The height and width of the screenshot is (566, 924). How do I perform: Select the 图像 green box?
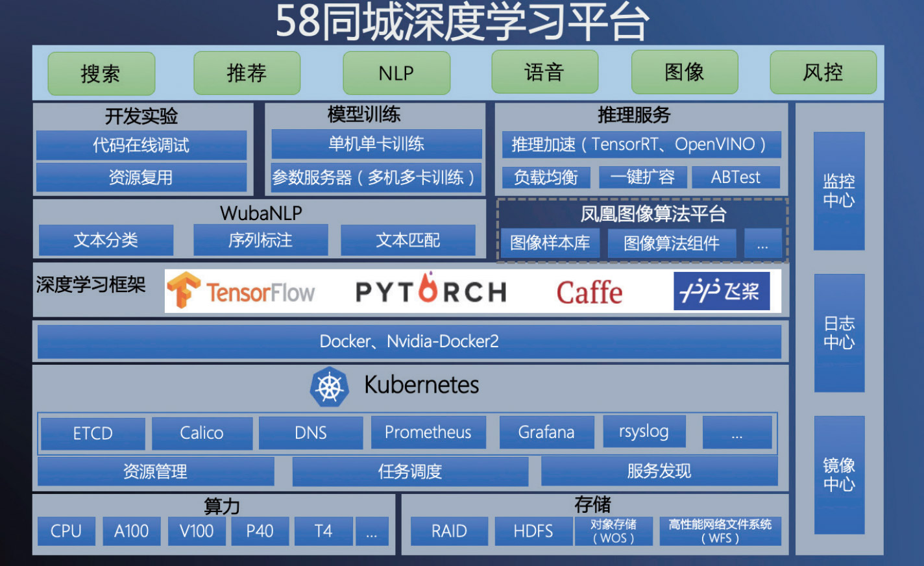[685, 71]
